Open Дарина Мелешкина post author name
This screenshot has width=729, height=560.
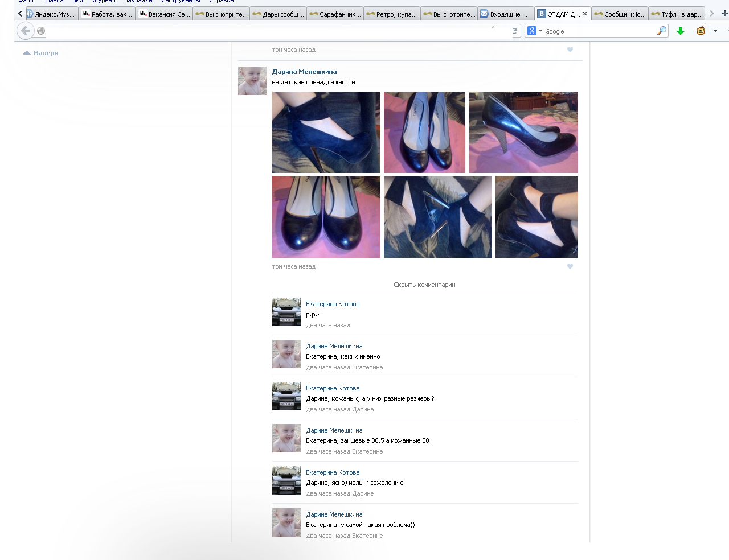click(x=304, y=72)
